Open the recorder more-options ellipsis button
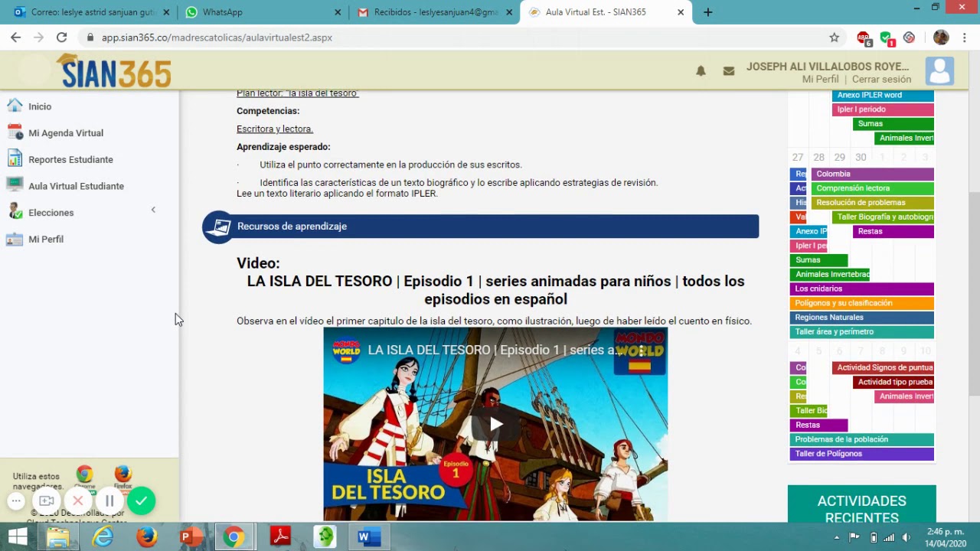This screenshot has width=980, height=551. [16, 501]
